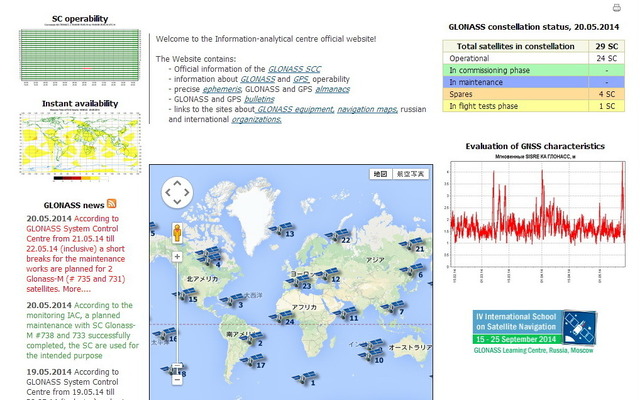Image resolution: width=640 pixels, height=400 pixels.
Task: Click satellite number 10 on the map
Action: [371, 357]
